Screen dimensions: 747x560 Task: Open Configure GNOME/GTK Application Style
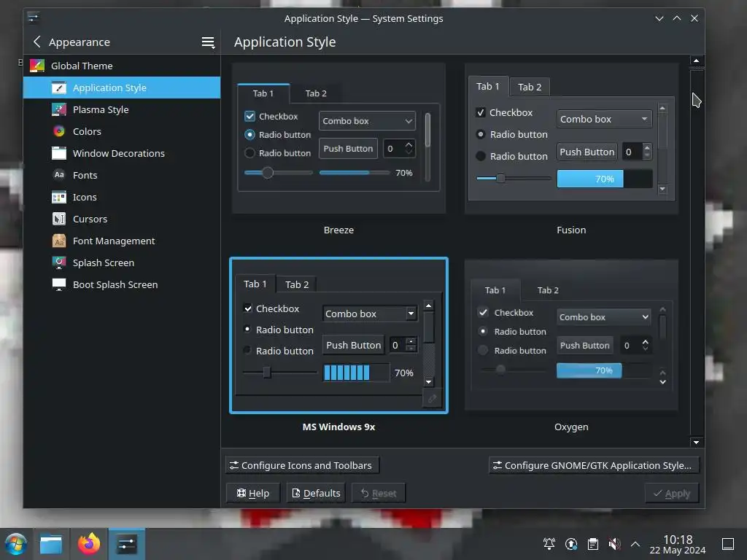(x=594, y=465)
